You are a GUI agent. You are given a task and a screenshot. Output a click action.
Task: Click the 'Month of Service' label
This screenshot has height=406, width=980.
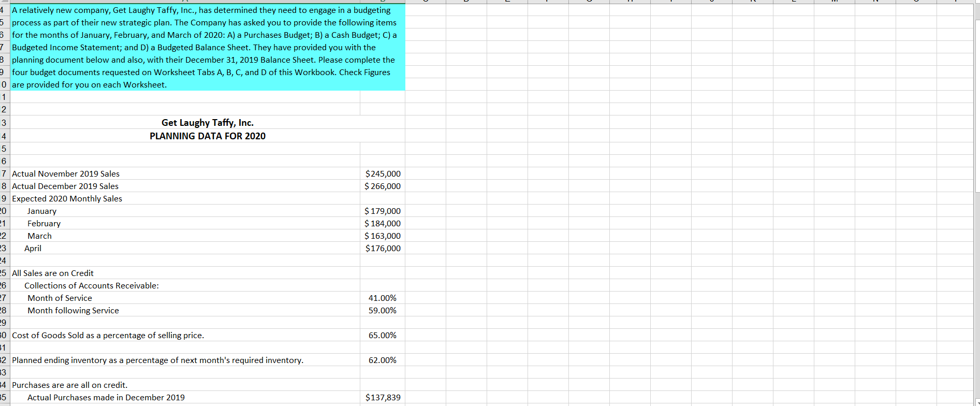(60, 298)
